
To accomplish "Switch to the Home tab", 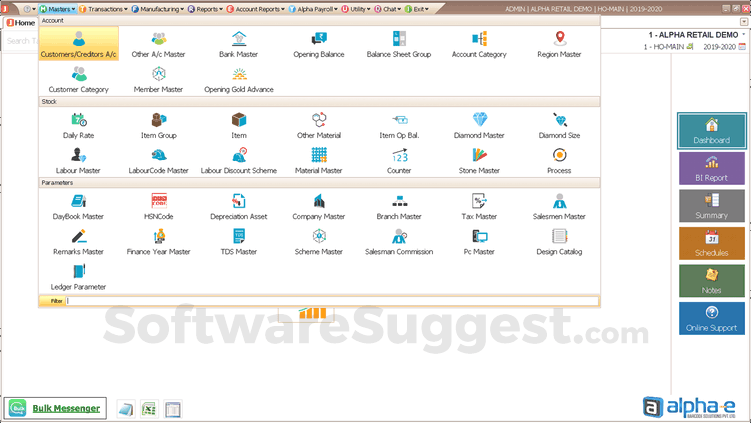I will click(21, 23).
